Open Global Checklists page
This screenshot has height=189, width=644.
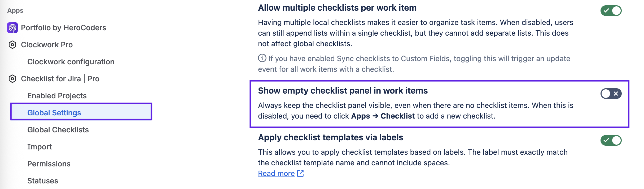click(x=58, y=130)
